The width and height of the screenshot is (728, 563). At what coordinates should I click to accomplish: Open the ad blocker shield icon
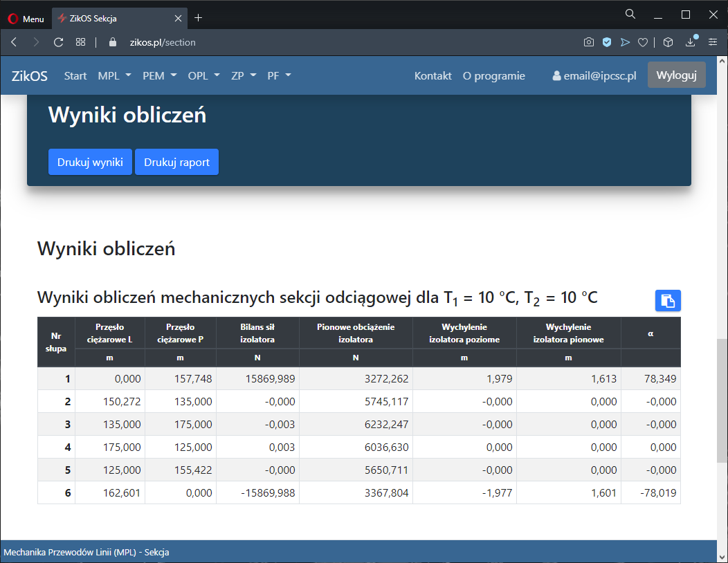[607, 42]
